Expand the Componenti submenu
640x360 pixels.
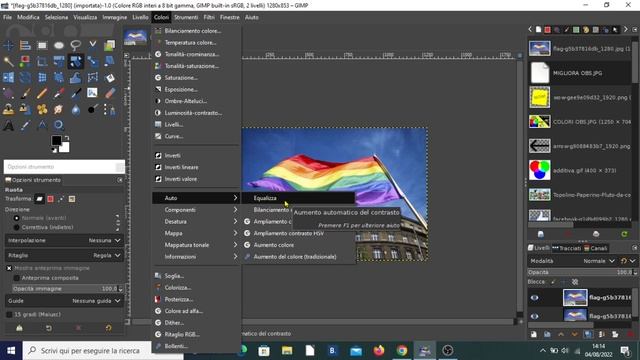[196, 210]
